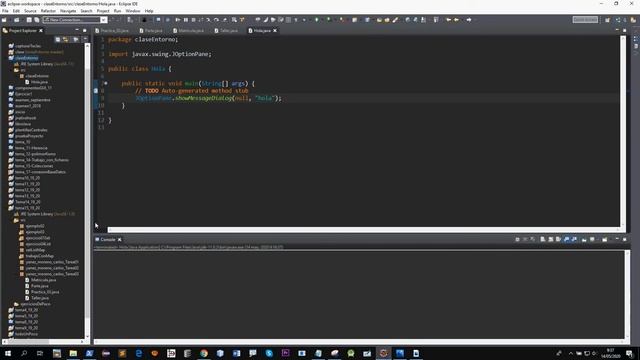Click the Project Explorer vertical scrollbar
640x360 pixels.
pyautogui.click(x=87, y=190)
